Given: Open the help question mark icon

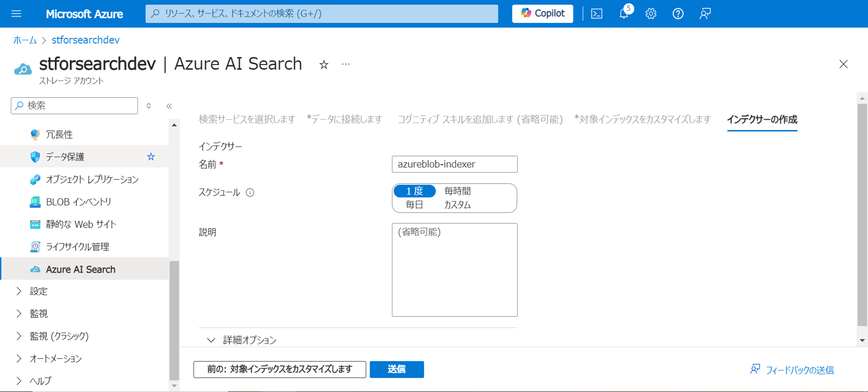Looking at the screenshot, I should tap(678, 13).
